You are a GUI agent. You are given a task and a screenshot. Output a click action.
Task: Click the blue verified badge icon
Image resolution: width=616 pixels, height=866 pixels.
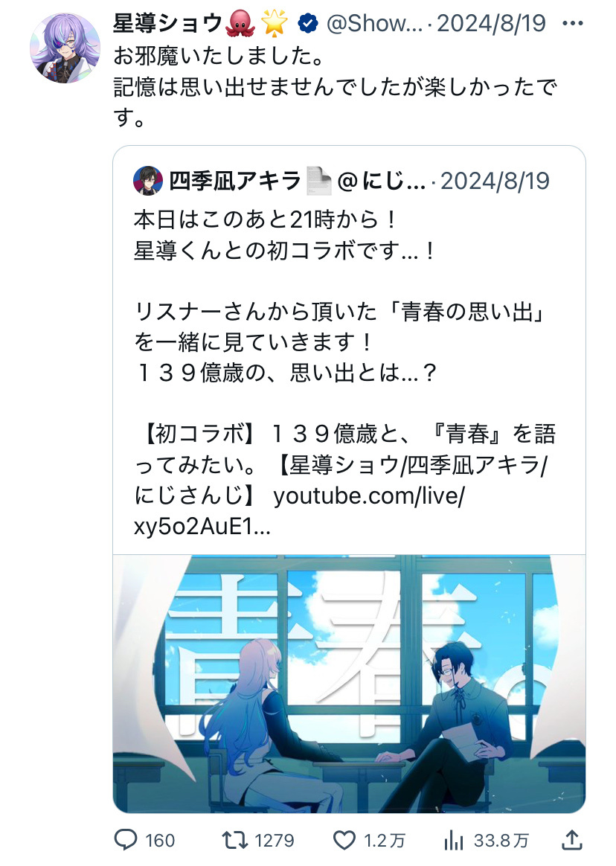tap(308, 23)
